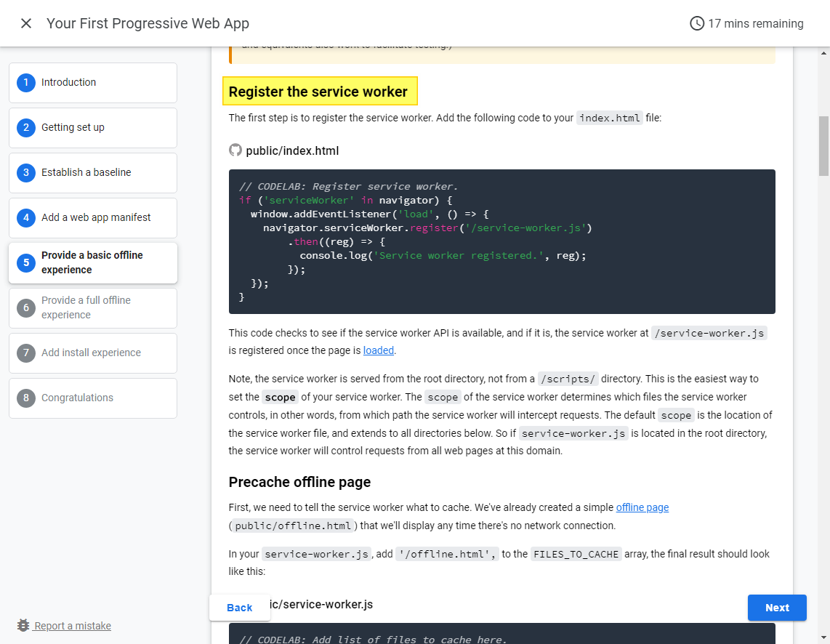Select step 5 number badge for basic offline experience

click(x=26, y=262)
